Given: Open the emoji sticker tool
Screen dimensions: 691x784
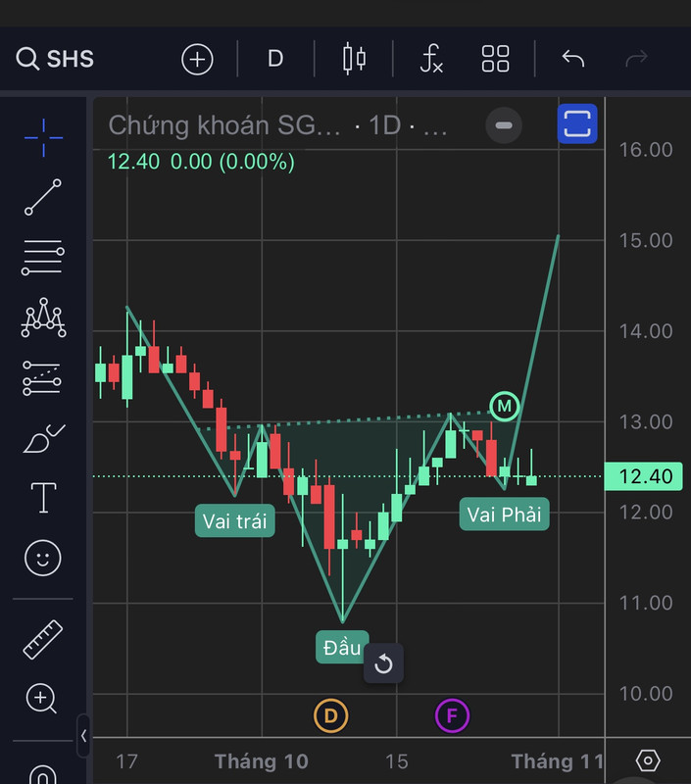Looking at the screenshot, I should click(x=43, y=558).
